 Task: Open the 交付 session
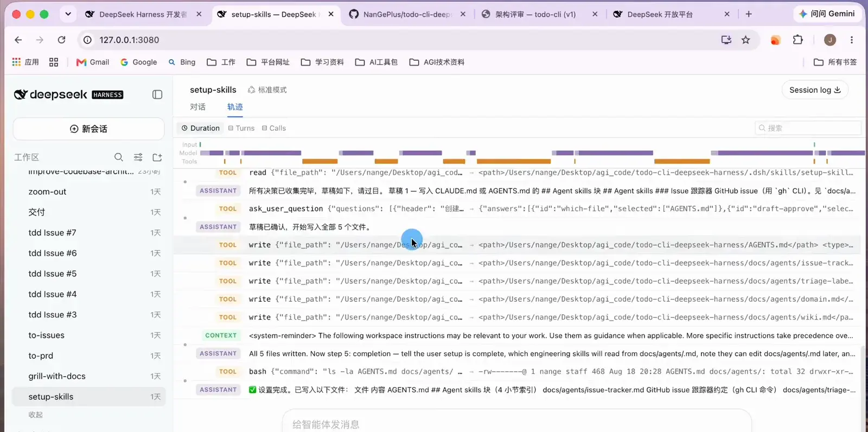click(88, 212)
